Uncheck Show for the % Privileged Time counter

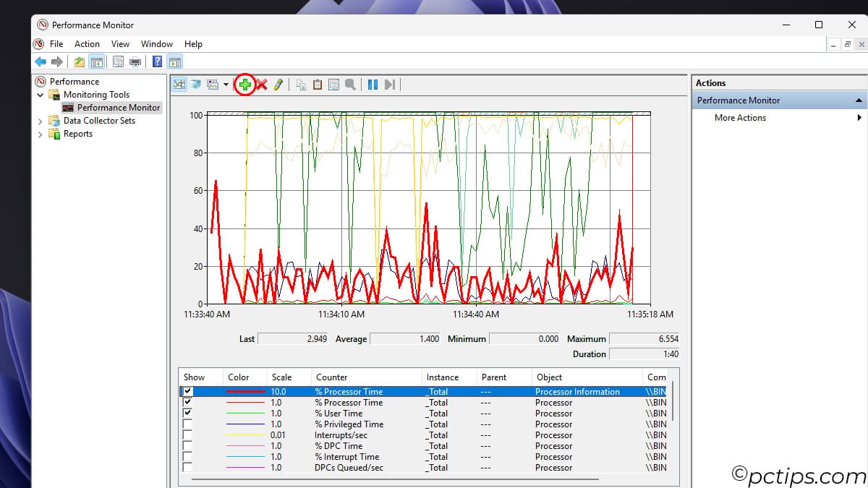pyautogui.click(x=187, y=424)
